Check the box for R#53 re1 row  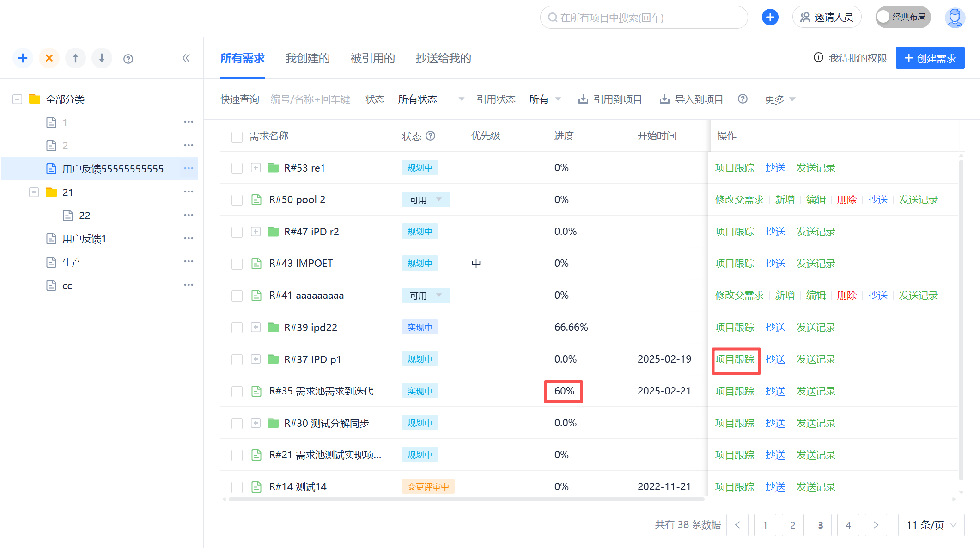click(237, 168)
